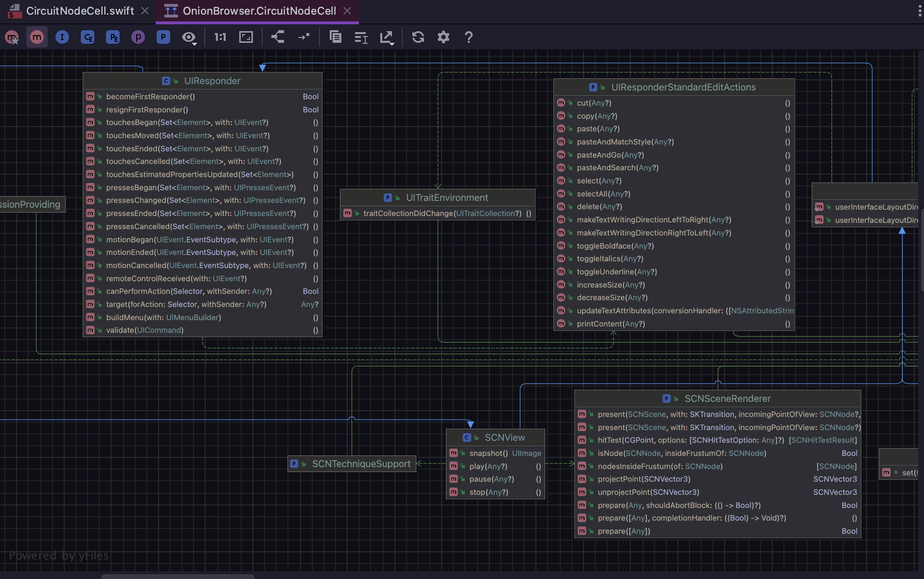The height and width of the screenshot is (579, 924).
Task: Click the actual size 1:1 icon
Action: coord(220,37)
